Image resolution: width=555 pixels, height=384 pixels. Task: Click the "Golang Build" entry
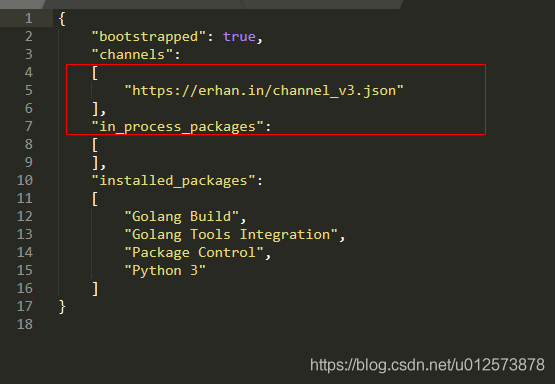click(x=182, y=216)
